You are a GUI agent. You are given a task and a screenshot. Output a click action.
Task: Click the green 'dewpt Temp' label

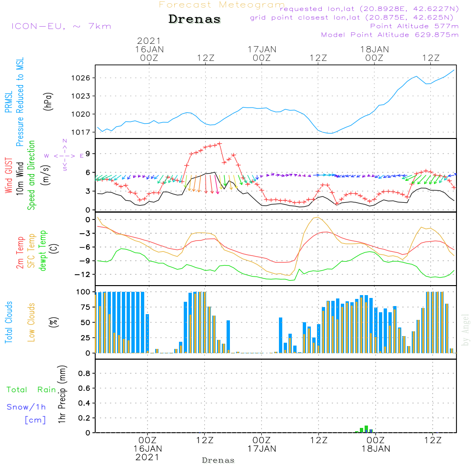pyautogui.click(x=42, y=250)
